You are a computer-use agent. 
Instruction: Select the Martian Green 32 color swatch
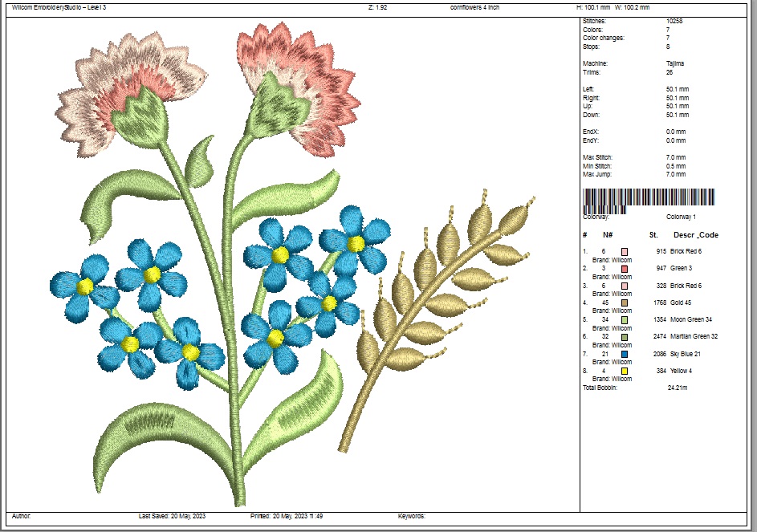pyautogui.click(x=625, y=337)
